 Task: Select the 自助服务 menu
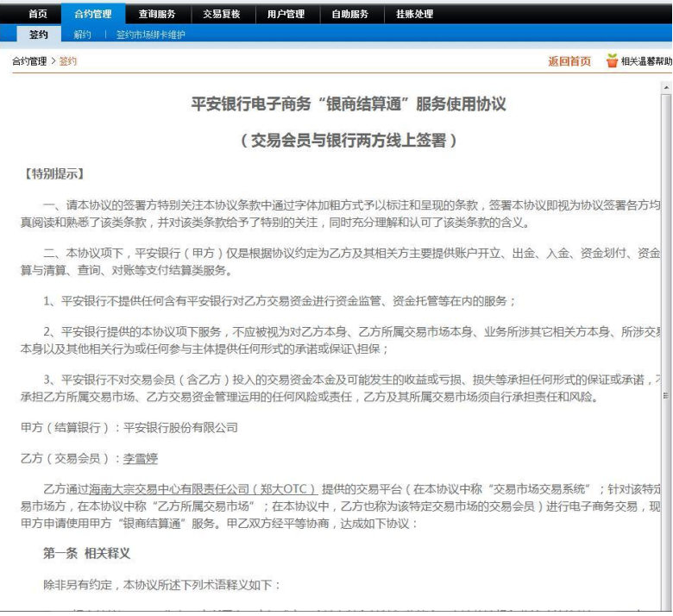(349, 14)
